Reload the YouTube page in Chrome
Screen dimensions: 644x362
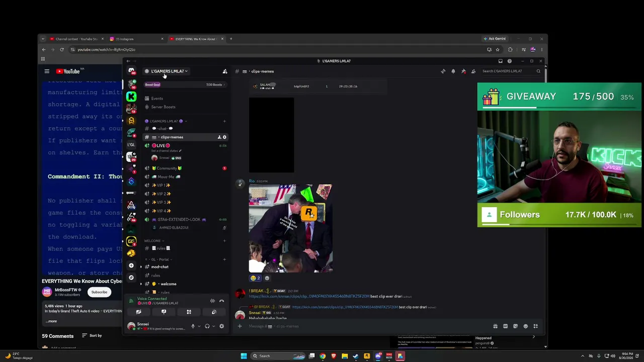pos(62,50)
